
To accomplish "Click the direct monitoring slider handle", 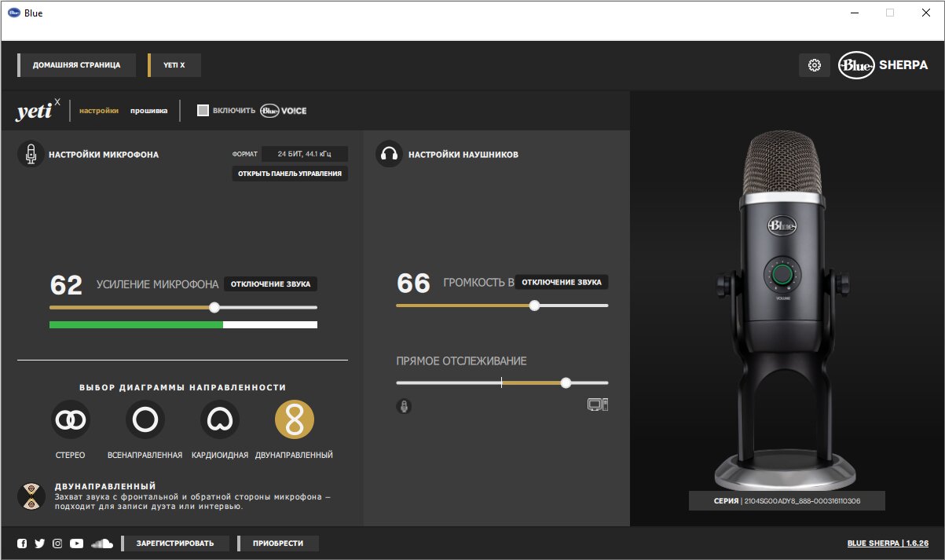I will click(x=566, y=383).
